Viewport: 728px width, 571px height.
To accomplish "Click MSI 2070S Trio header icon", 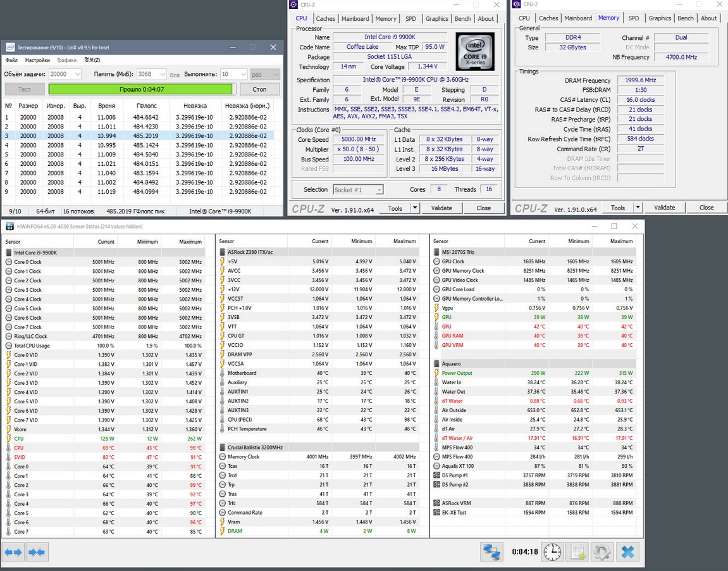I will tap(436, 253).
